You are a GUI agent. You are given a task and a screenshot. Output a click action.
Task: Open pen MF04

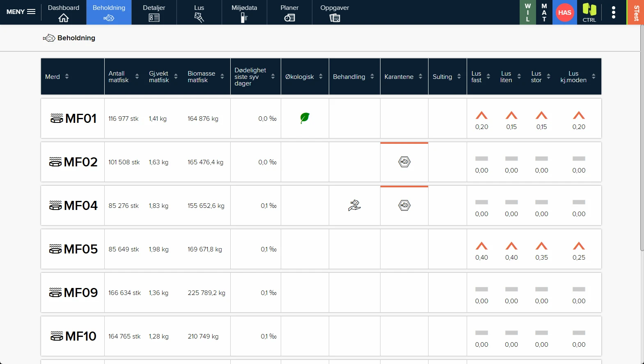tap(73, 205)
